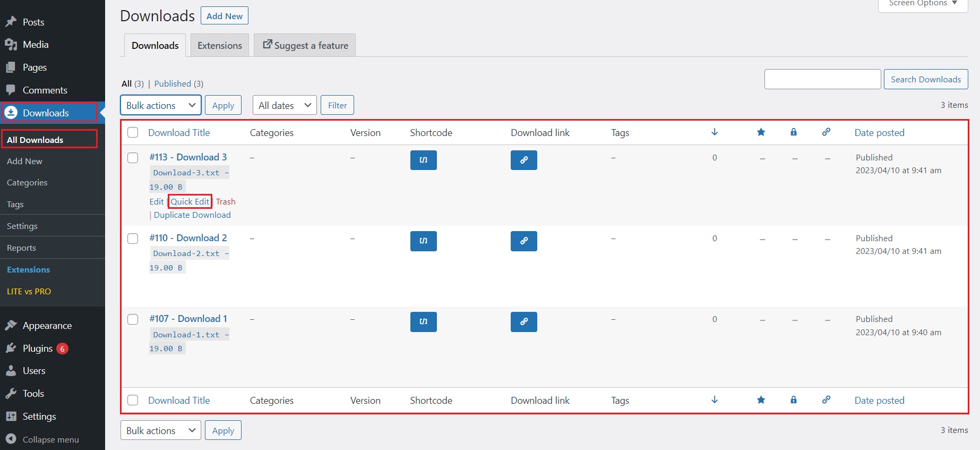Viewport: 980px width, 450px height.
Task: Click the Media icon in sidebar
Action: pos(11,45)
